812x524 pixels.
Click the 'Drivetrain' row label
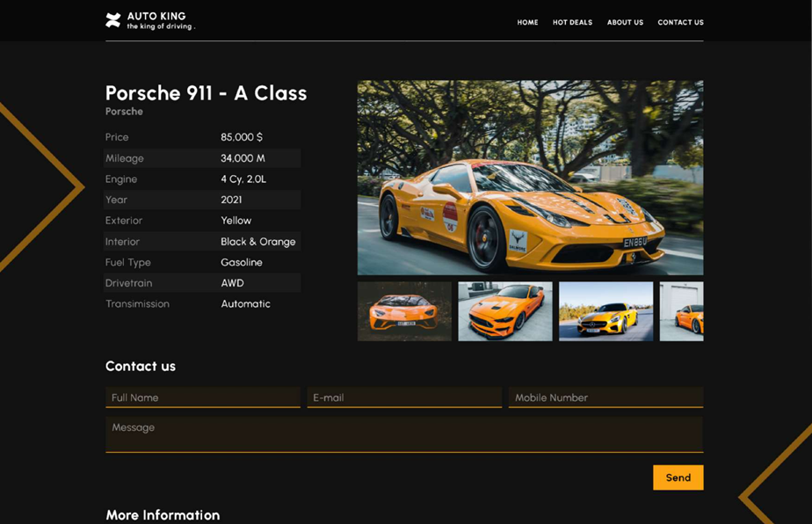pyautogui.click(x=128, y=283)
